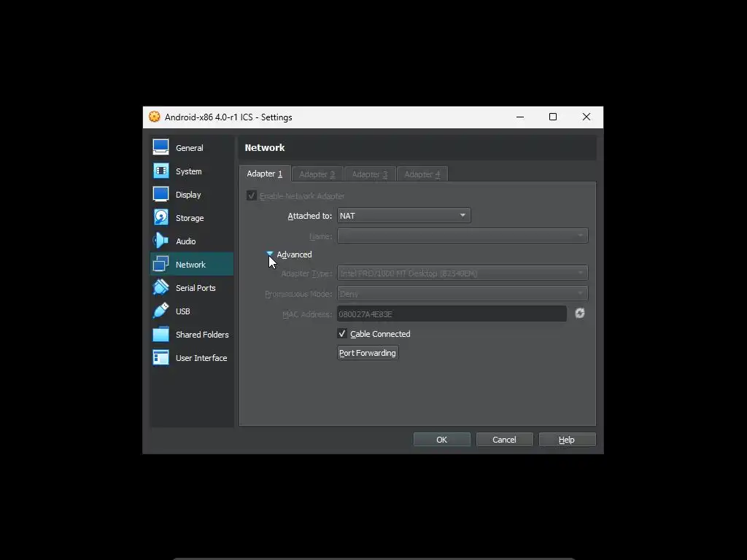Viewport: 747px width, 560px height.
Task: Select Audio in the settings list
Action: (192, 241)
